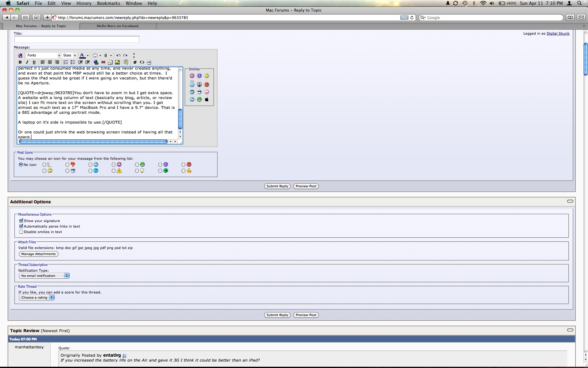Open the History menu
This screenshot has height=368, width=588.
click(84, 3)
